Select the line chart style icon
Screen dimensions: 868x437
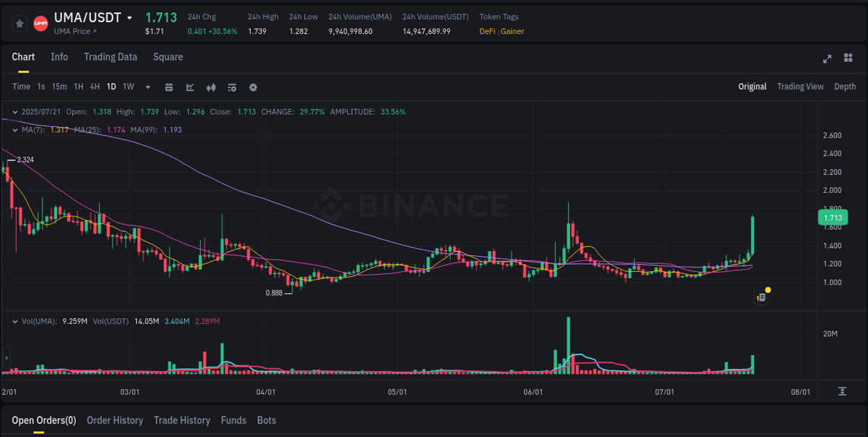pos(190,87)
